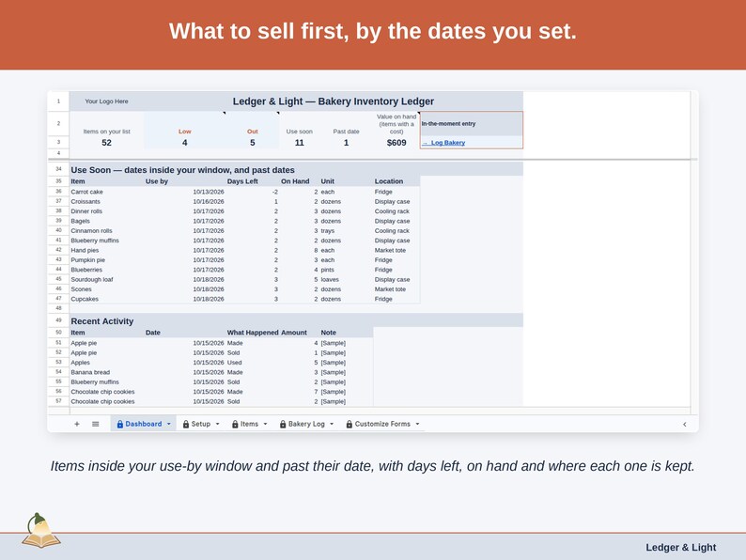Select the Value on hand cell $609
The width and height of the screenshot is (746, 560).
tap(396, 143)
